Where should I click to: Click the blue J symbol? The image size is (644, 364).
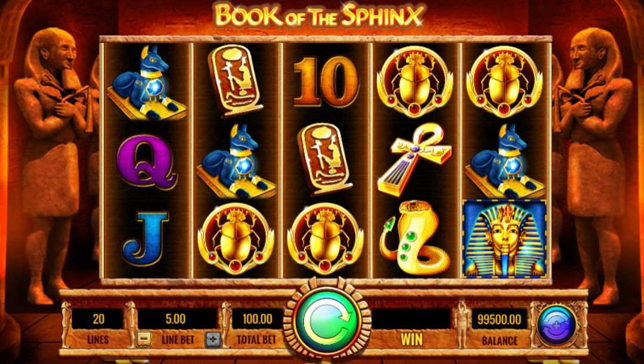(146, 238)
